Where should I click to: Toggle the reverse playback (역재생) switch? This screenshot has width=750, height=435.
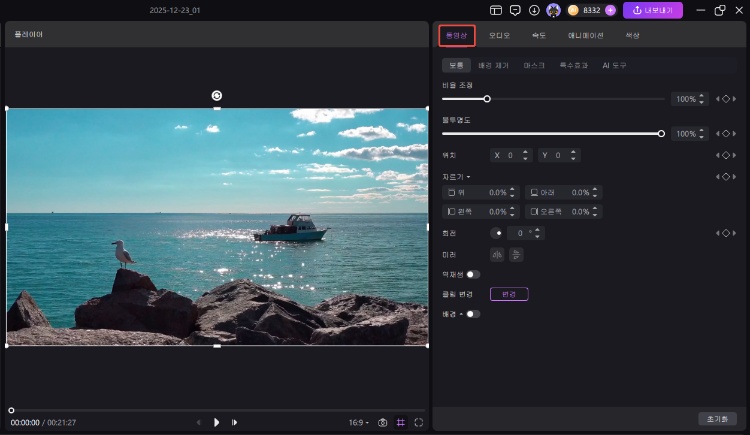(473, 274)
